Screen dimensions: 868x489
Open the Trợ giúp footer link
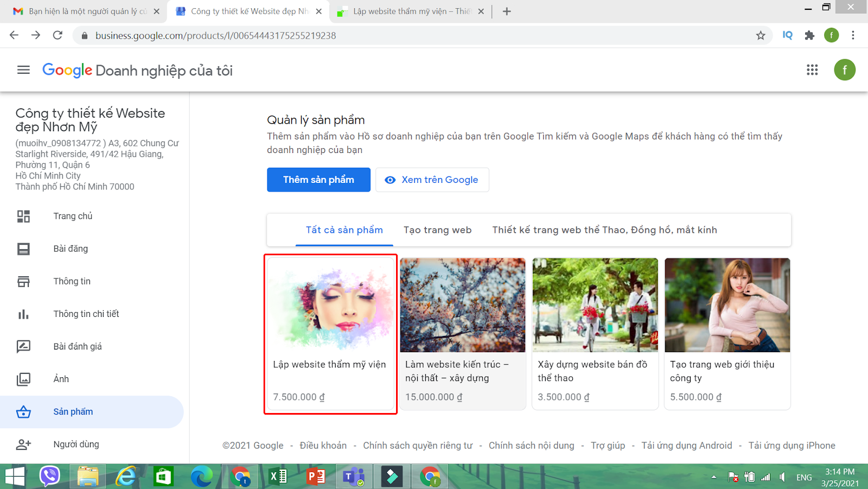coord(608,446)
